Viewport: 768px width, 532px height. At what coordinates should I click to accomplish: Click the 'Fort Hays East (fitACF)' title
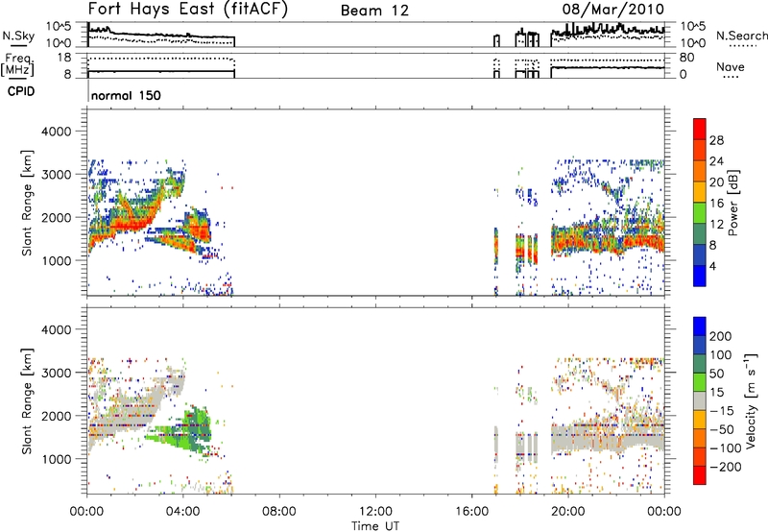pyautogui.click(x=187, y=9)
